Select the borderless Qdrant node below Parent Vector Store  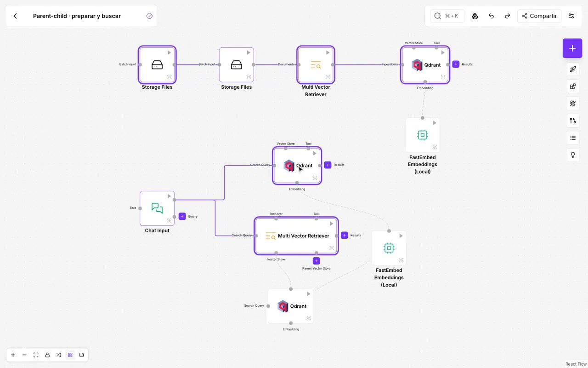pyautogui.click(x=291, y=306)
